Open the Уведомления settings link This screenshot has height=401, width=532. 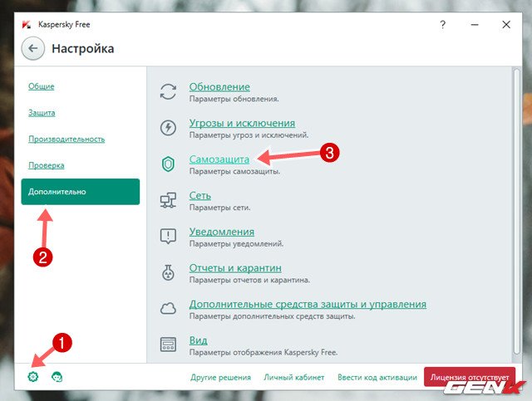(x=222, y=232)
